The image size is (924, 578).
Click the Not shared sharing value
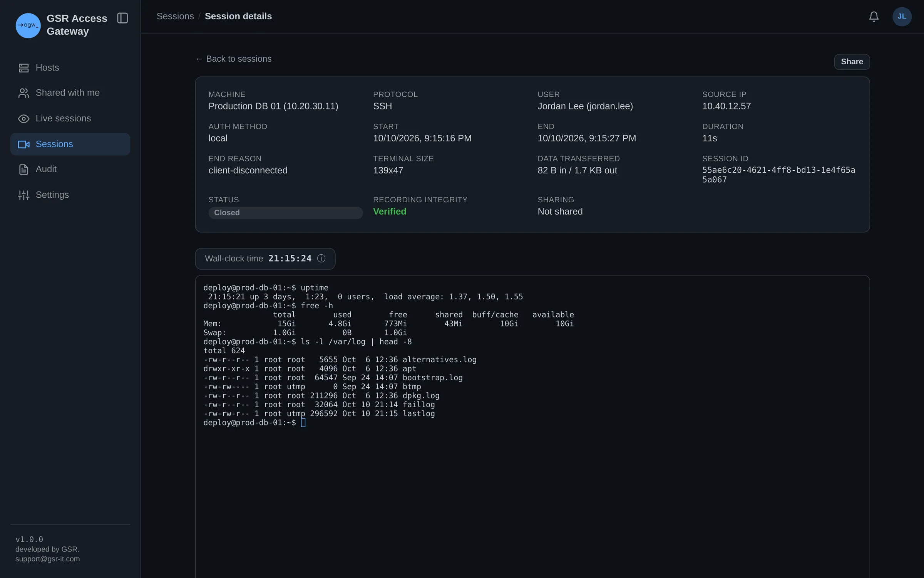tap(560, 212)
